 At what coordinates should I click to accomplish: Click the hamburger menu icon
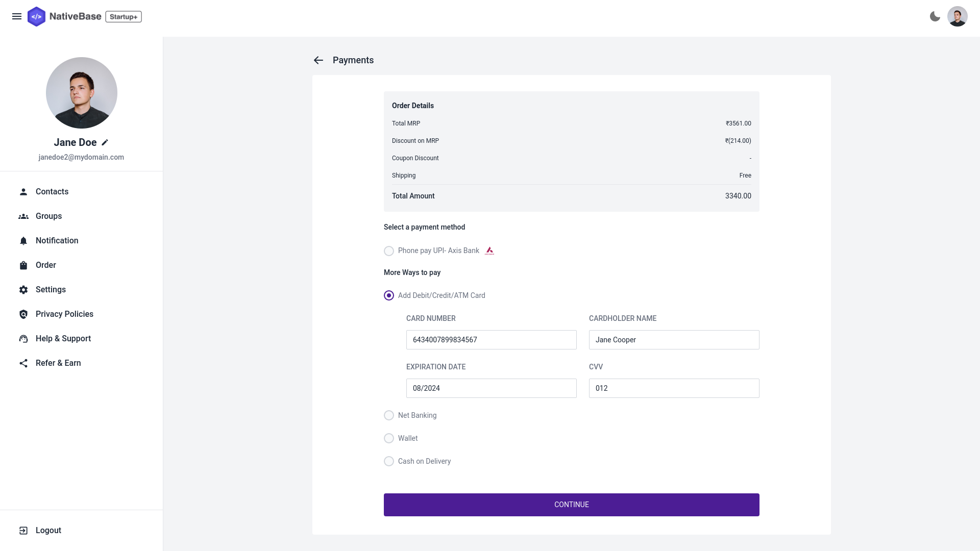point(17,16)
